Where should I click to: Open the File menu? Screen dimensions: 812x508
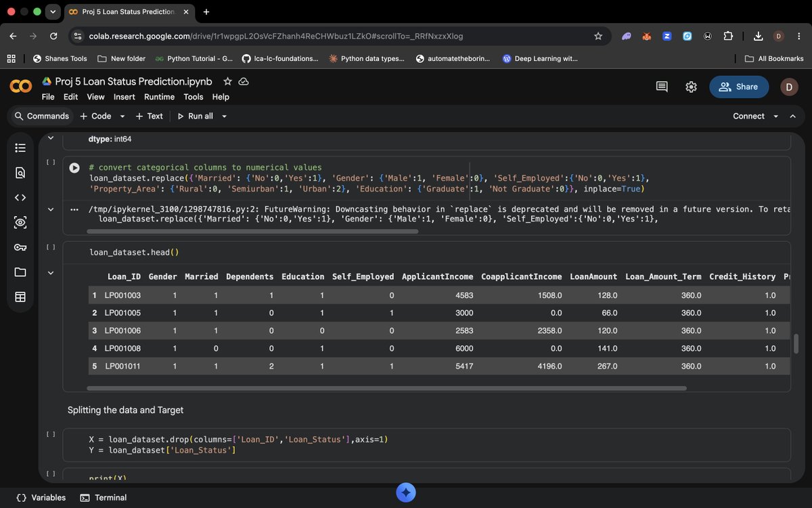pos(48,97)
